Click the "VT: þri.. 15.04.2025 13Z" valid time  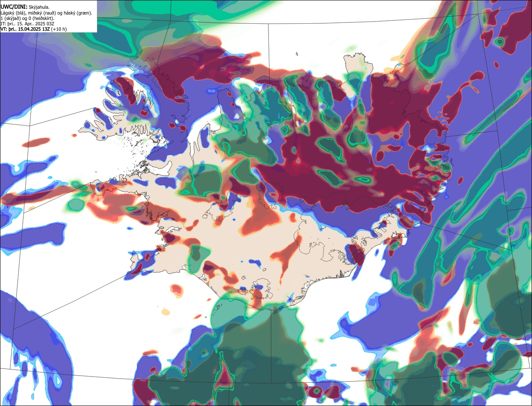(25, 29)
